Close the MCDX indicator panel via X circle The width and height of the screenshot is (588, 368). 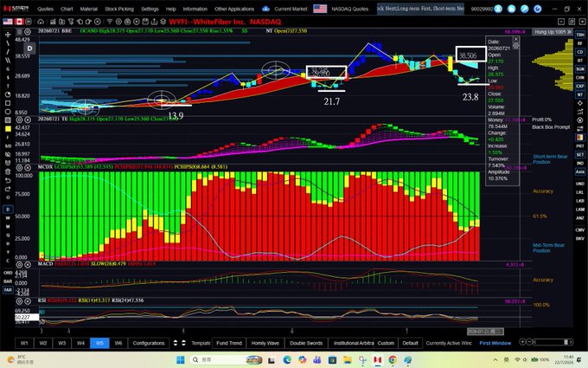[28, 167]
